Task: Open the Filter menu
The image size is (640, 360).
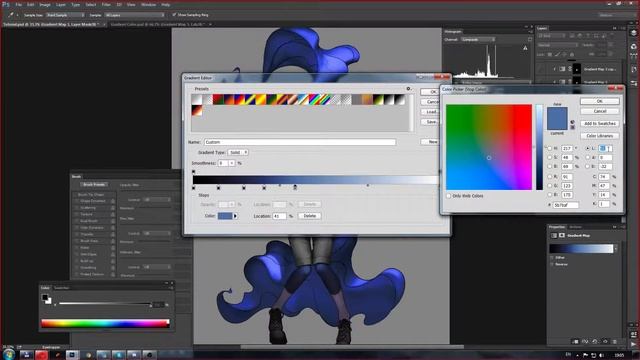Action: pos(106,4)
